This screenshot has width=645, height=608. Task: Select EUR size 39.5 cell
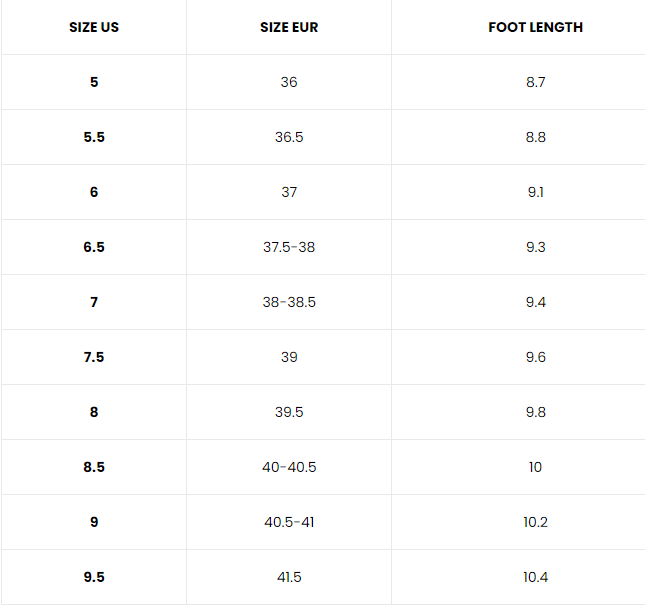tap(289, 412)
